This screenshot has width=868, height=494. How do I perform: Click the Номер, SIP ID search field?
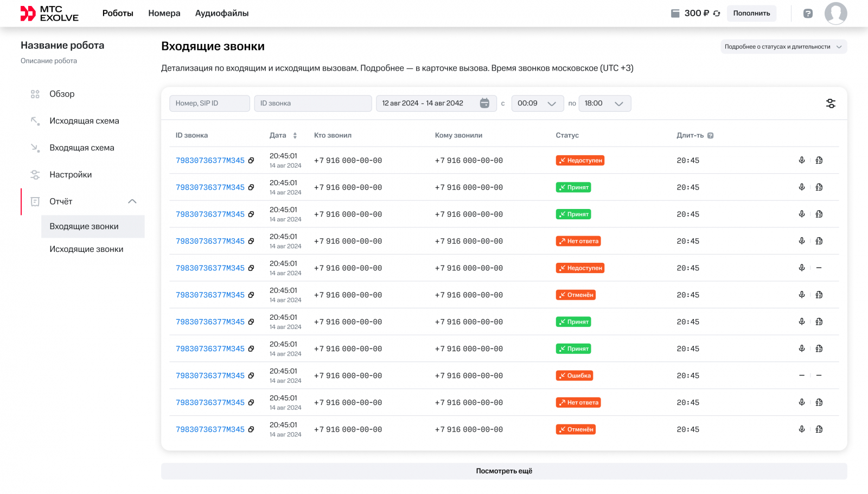(209, 103)
